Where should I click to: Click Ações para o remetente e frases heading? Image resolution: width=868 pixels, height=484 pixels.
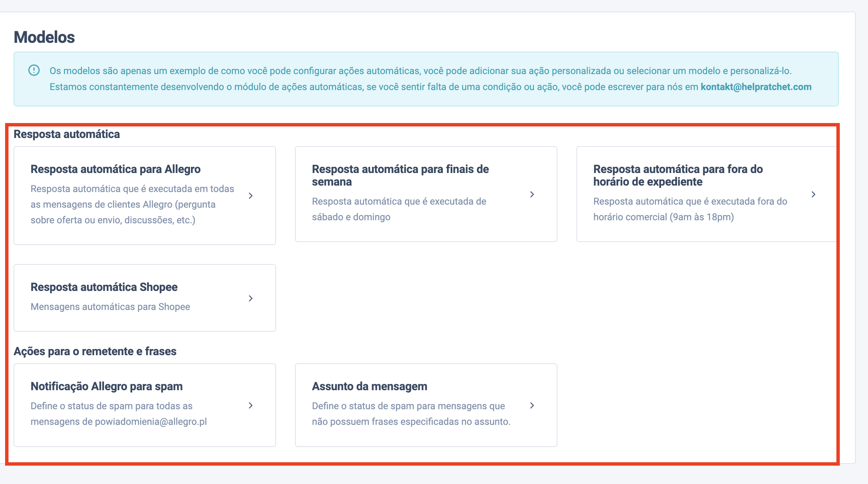click(x=95, y=351)
